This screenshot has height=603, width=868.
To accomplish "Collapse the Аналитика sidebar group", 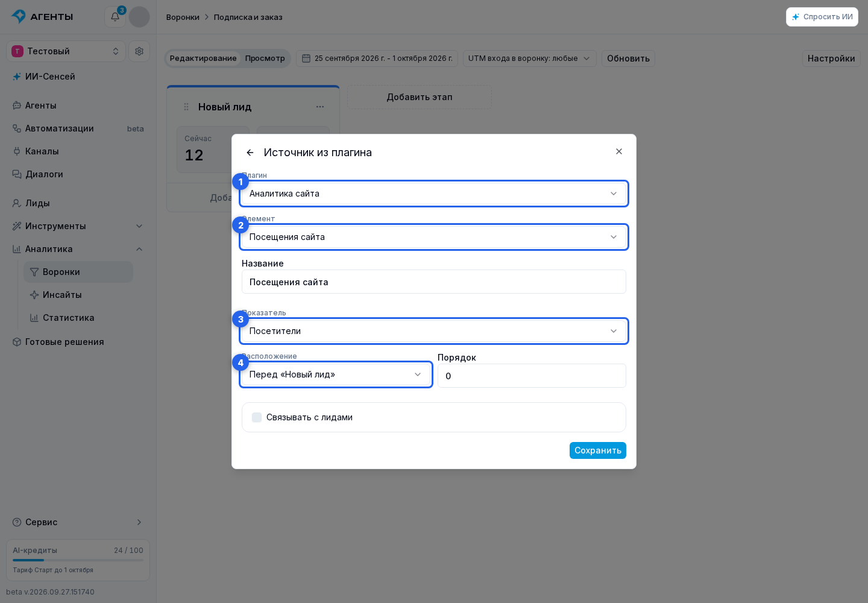I will click(x=78, y=249).
